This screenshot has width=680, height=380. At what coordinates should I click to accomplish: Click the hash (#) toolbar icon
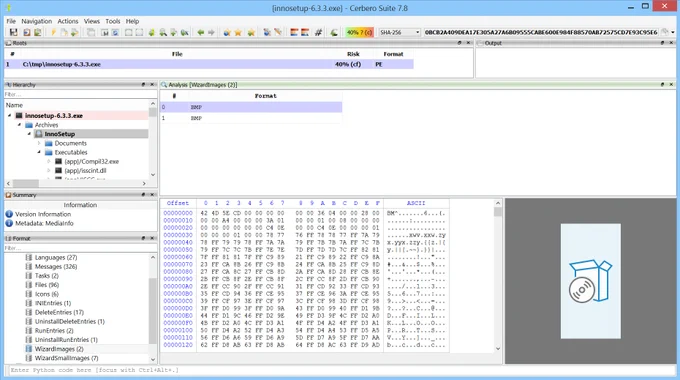[318, 33]
